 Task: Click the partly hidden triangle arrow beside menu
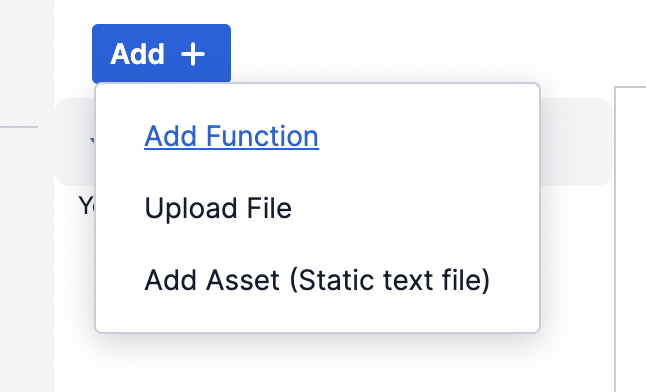[92, 141]
